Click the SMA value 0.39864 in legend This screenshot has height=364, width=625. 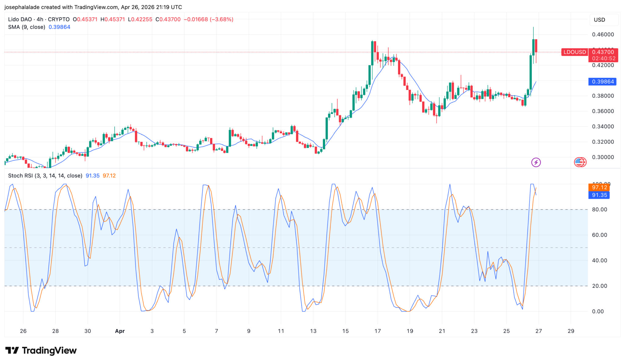click(60, 27)
